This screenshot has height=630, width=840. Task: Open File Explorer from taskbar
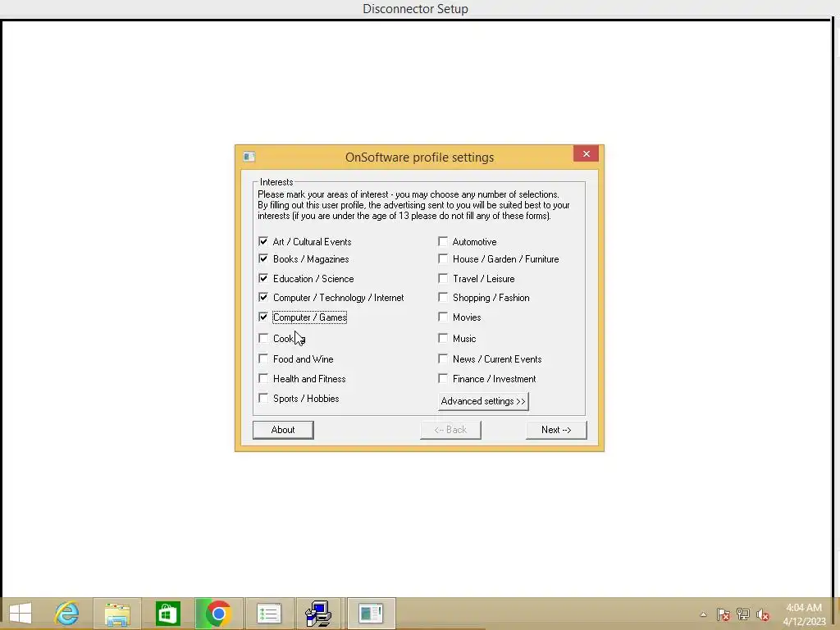pos(117,614)
